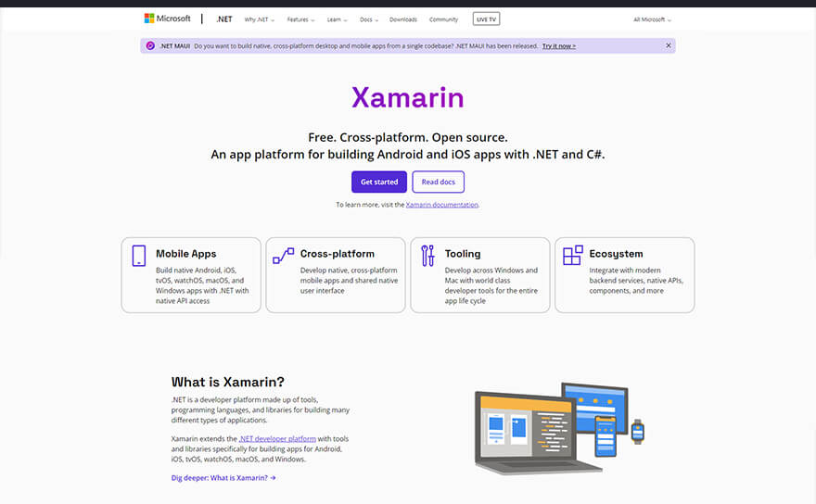The width and height of the screenshot is (816, 504).
Task: Click the Cross-platform connector icon
Action: pos(283,256)
